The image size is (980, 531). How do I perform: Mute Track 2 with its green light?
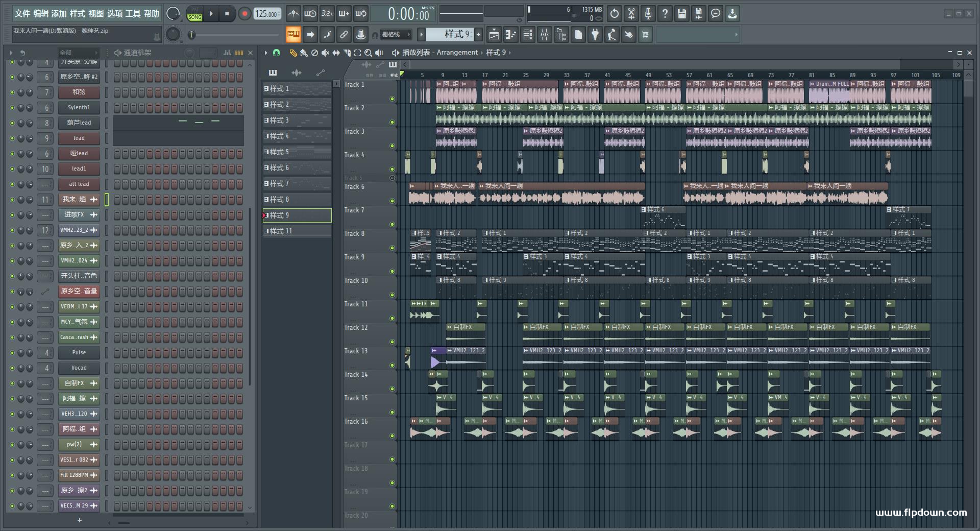[392, 122]
